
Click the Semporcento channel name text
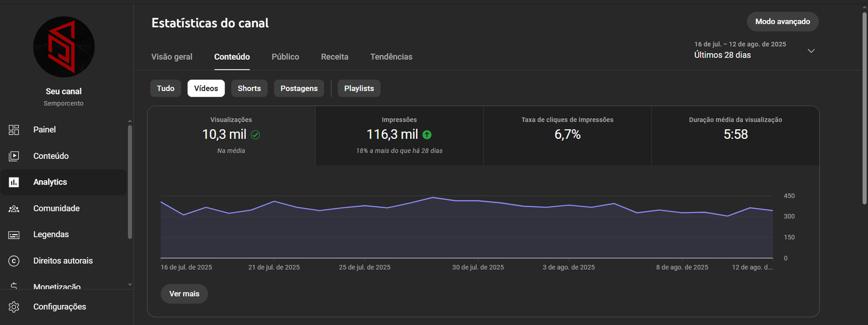(63, 104)
